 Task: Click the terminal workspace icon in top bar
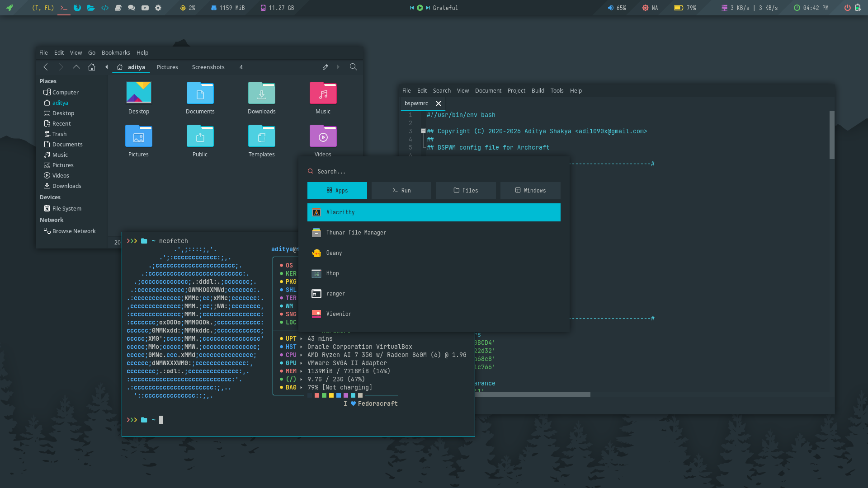[64, 8]
